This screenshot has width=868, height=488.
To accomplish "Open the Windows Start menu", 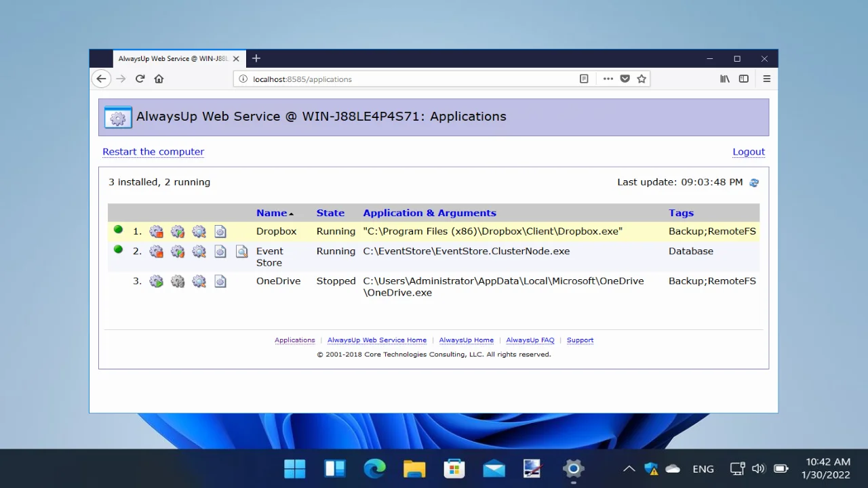I will click(295, 468).
